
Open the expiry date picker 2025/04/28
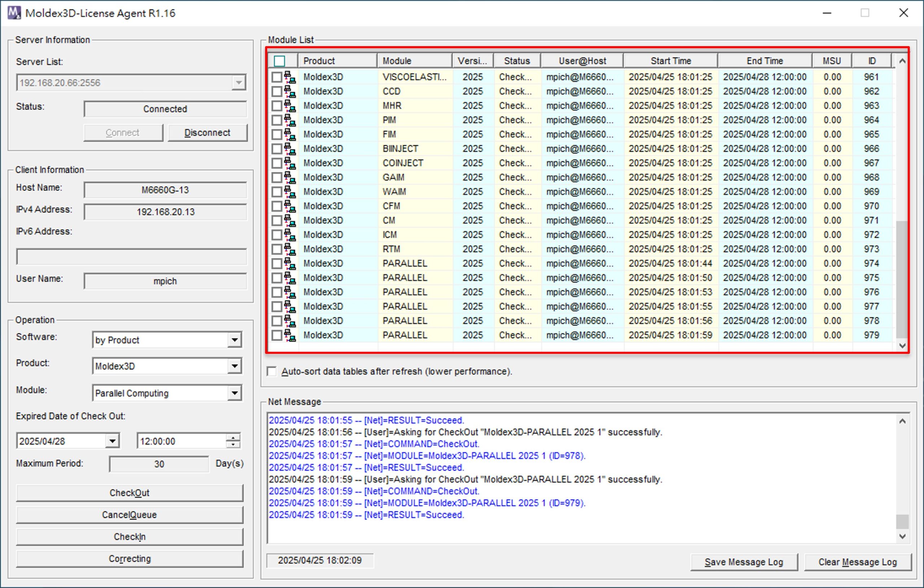[112, 441]
